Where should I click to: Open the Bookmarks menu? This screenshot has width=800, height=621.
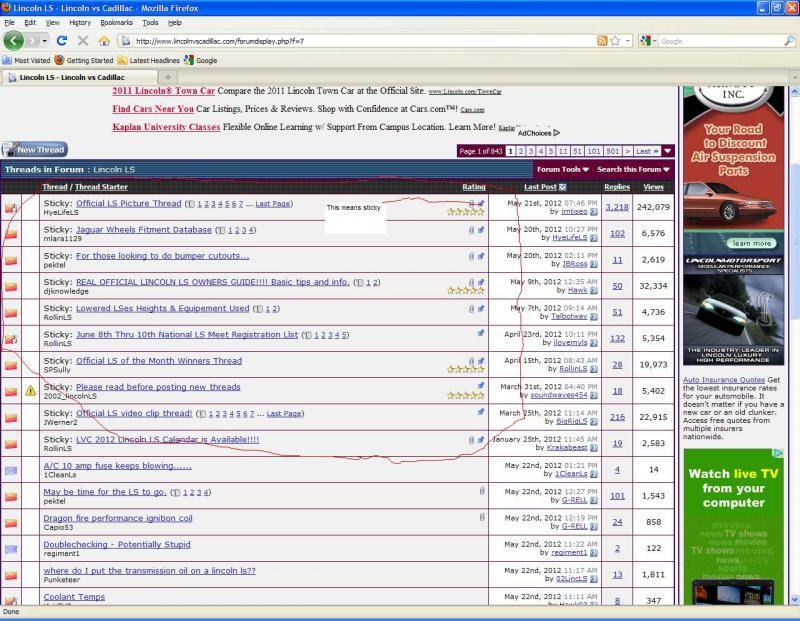coord(116,23)
